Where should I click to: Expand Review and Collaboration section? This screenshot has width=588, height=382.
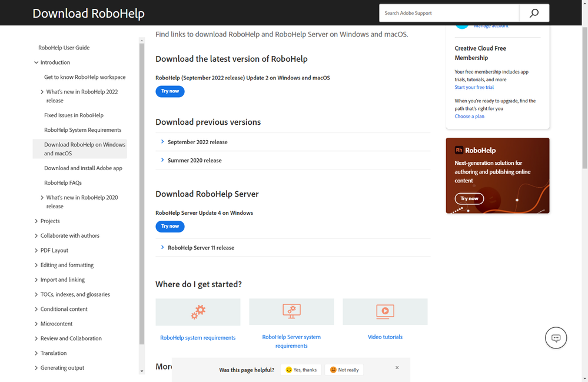click(x=36, y=338)
